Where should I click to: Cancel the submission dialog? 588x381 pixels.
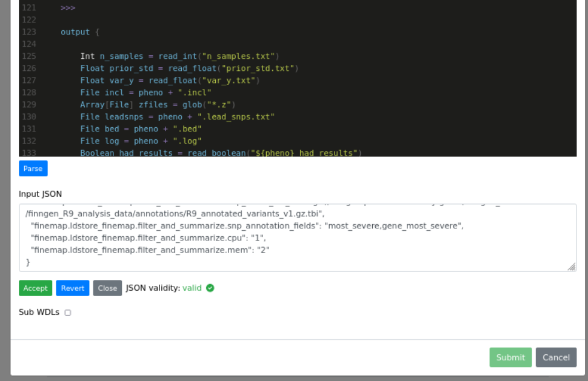click(x=555, y=357)
